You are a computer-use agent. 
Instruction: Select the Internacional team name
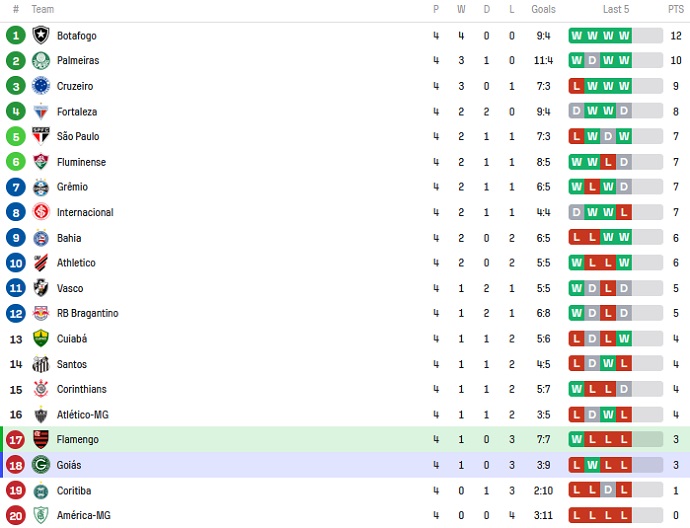click(85, 212)
